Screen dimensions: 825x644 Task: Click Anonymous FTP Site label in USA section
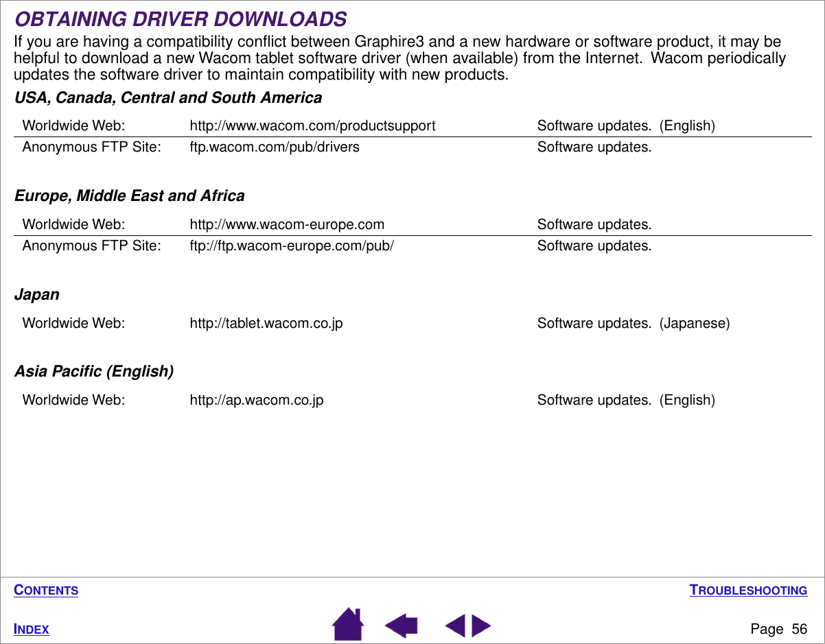tap(92, 147)
